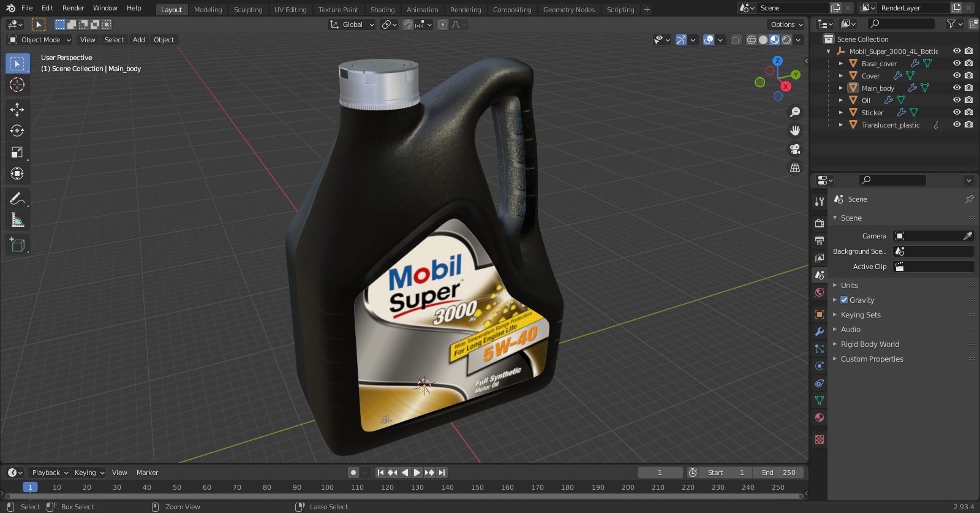
Task: Open the Particles properties tab
Action: [x=820, y=349]
